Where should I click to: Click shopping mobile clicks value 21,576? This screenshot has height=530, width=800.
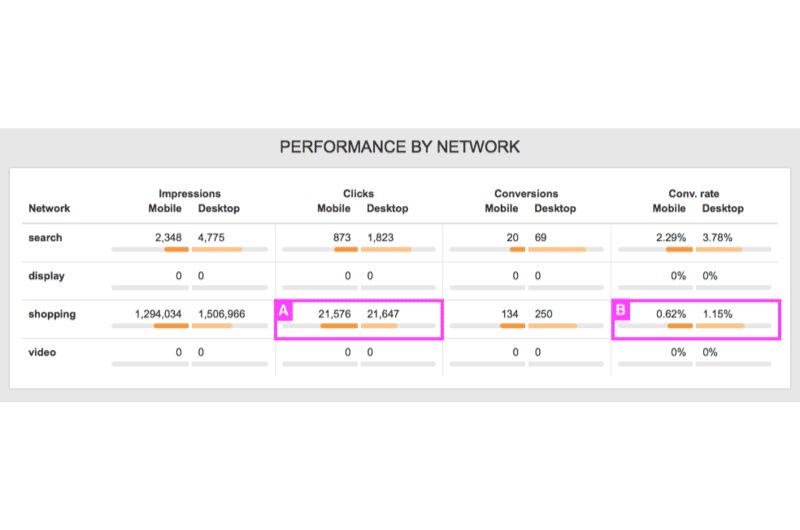pyautogui.click(x=334, y=314)
